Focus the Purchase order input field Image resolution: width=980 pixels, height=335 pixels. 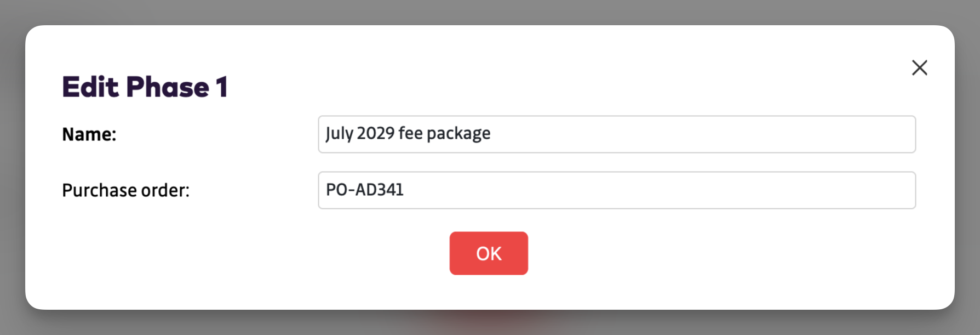pos(616,190)
